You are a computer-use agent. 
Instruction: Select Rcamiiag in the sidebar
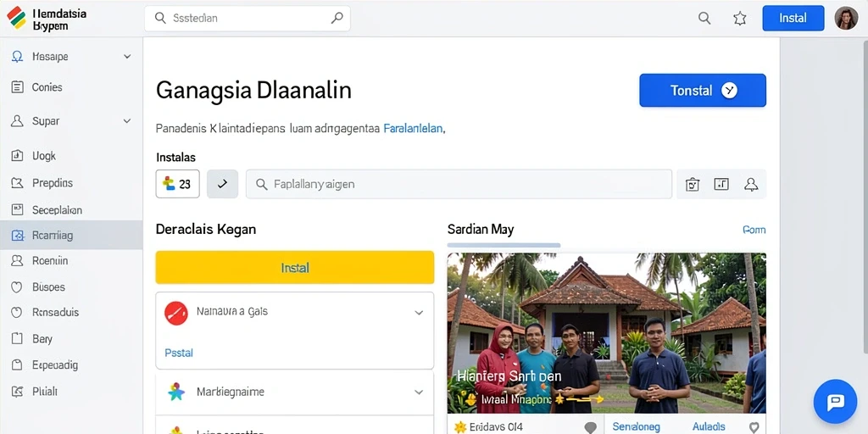click(x=71, y=236)
